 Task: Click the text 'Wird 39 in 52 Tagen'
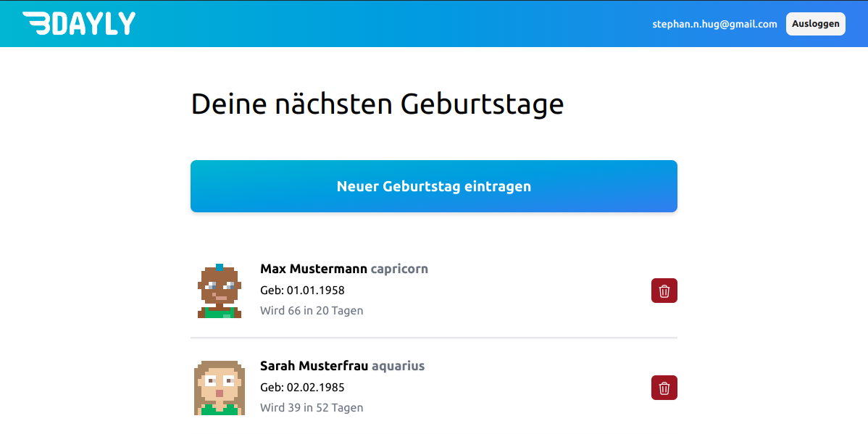312,408
